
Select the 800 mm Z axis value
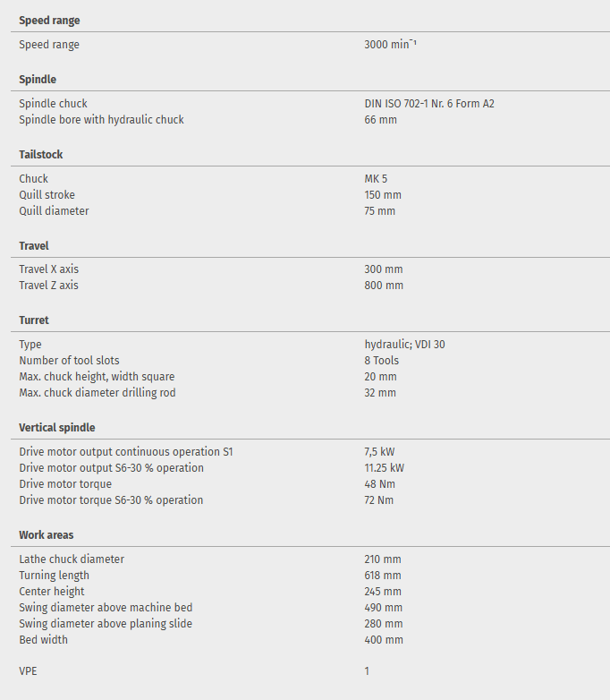(384, 286)
